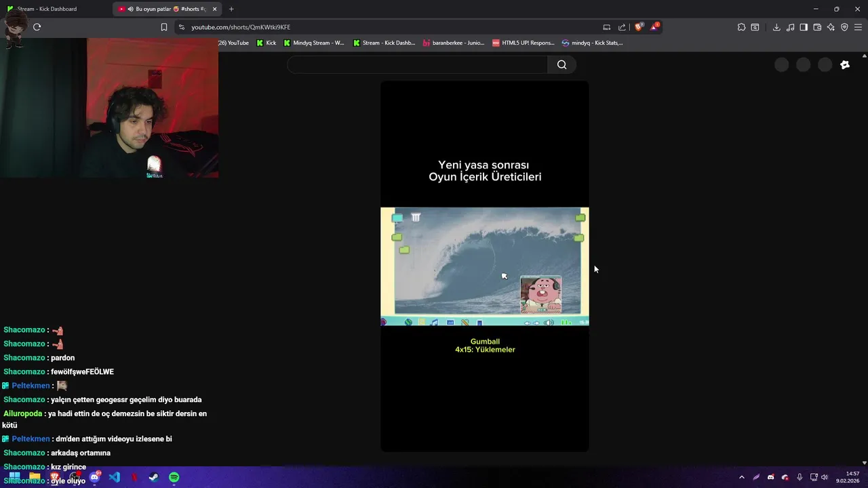Screen dimensions: 868x488
Task: Click chat username Ailuropoda
Action: tap(22, 413)
